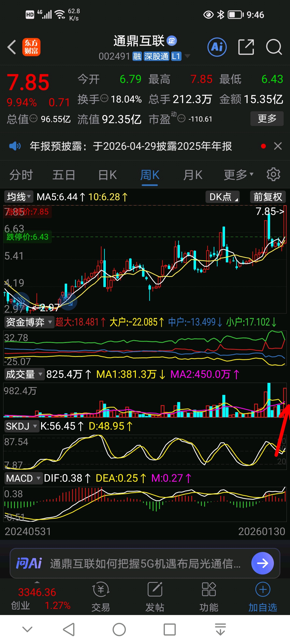
Task: Open chart settings gear icon
Action: point(273,174)
